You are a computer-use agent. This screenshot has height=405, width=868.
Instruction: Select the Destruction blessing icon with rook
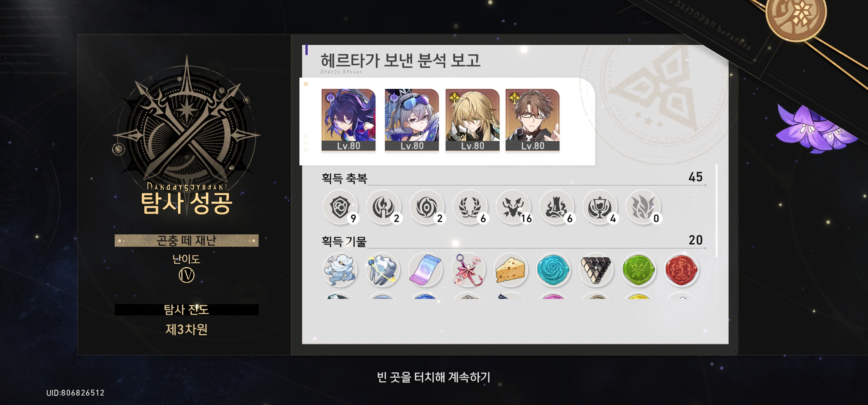(x=557, y=207)
